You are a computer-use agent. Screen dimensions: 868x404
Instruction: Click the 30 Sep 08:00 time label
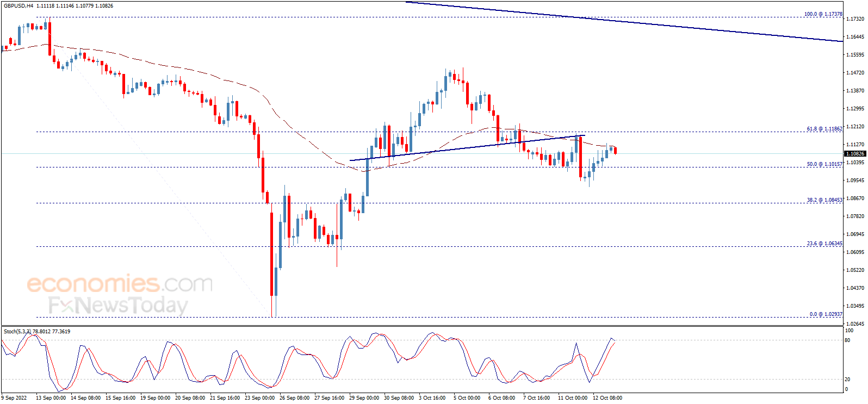pyautogui.click(x=399, y=398)
